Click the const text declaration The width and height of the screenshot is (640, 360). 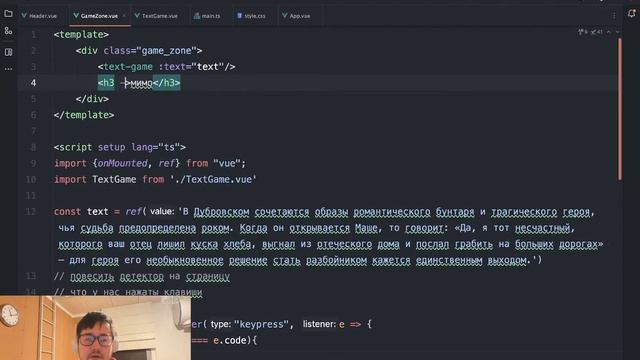tap(81, 212)
